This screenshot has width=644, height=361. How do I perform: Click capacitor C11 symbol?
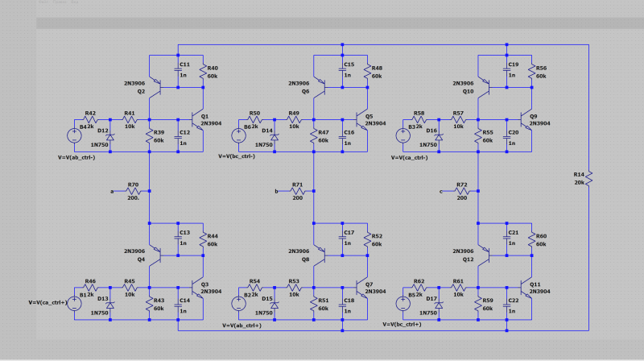point(176,71)
